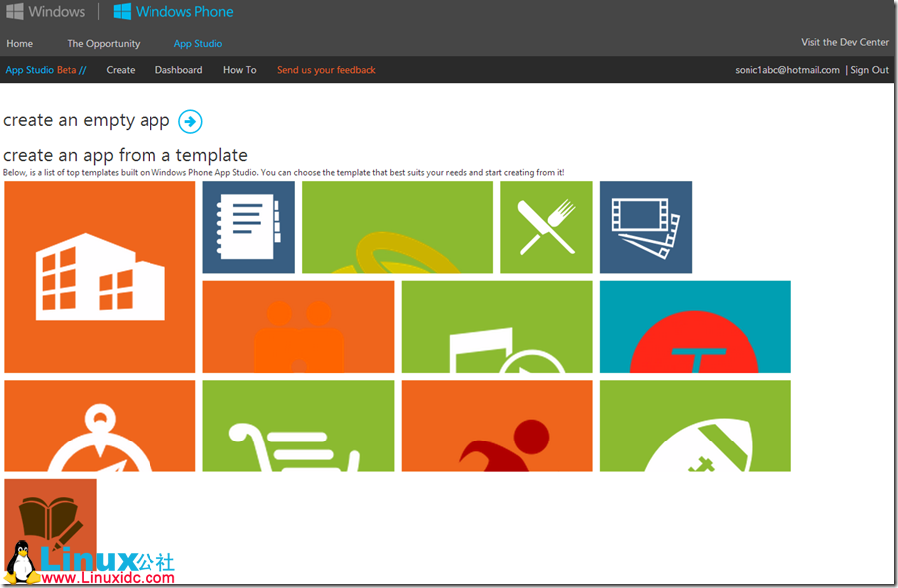Image resolution: width=898 pixels, height=588 pixels.
Task: Choose the music note playback template tile
Action: 496,327
